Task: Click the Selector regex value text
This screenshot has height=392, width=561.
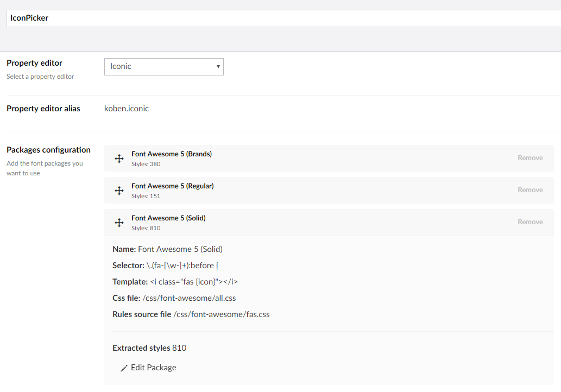Action: coord(182,265)
